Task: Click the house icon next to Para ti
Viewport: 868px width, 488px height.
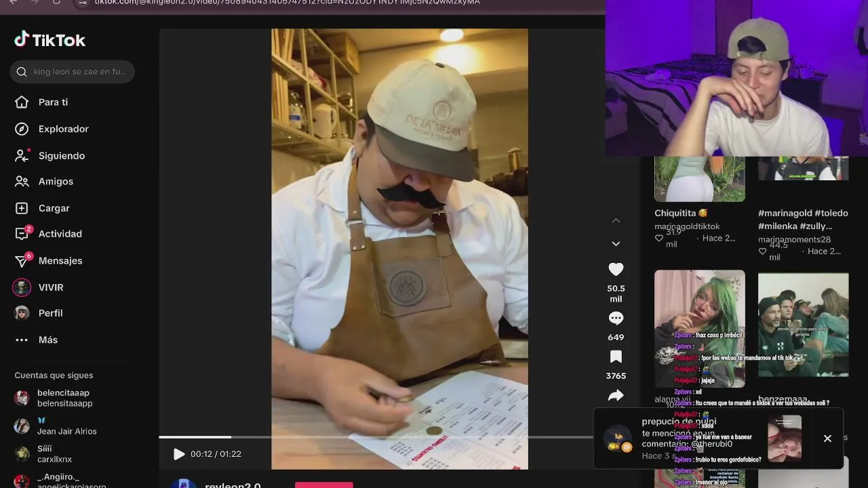Action: [x=22, y=102]
